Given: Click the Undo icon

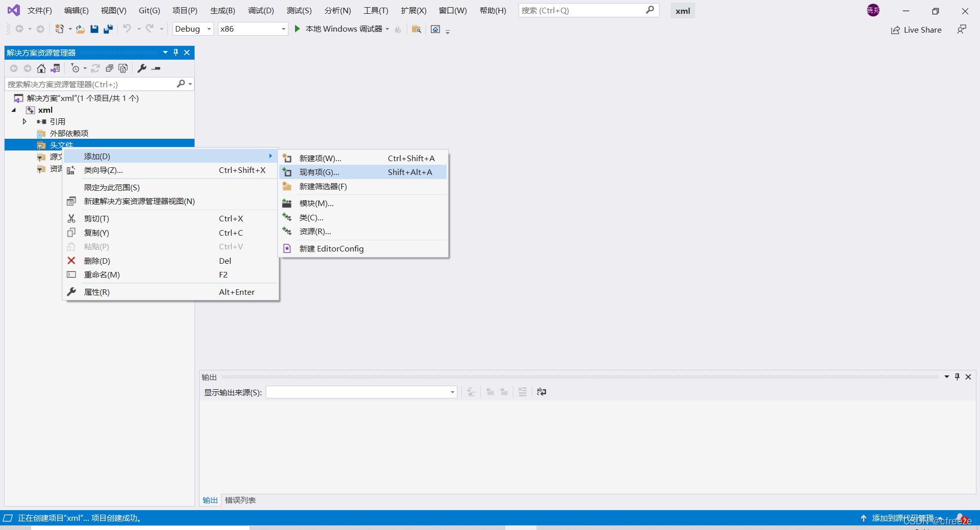Looking at the screenshot, I should tap(128, 29).
